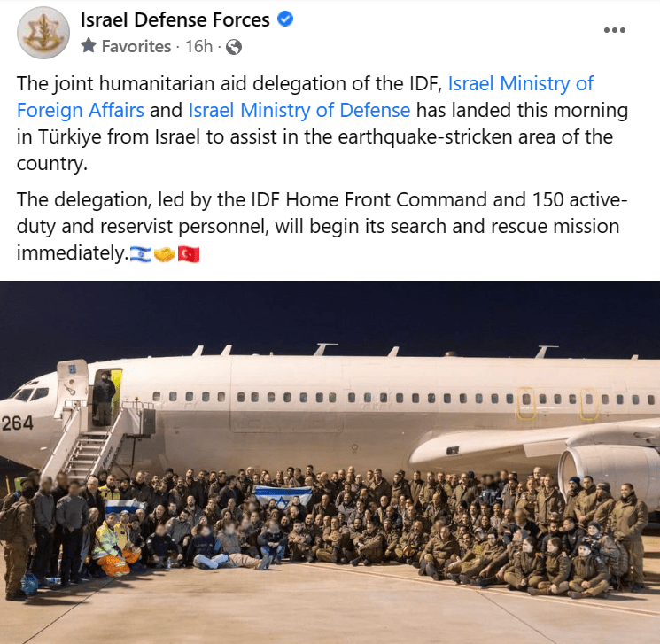Click the Israeli flag emoji
This screenshot has width=660, height=644.
[x=141, y=254]
